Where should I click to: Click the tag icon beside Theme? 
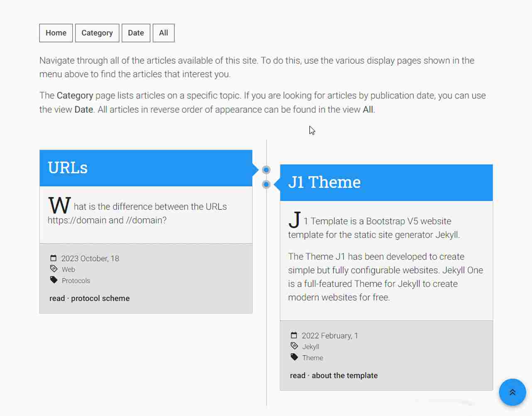(x=294, y=357)
